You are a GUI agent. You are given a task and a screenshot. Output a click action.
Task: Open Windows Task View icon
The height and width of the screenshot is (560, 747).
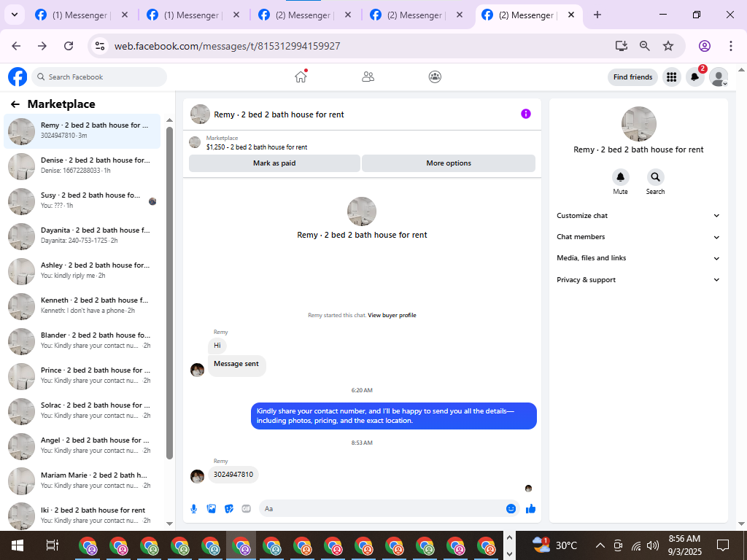[52, 545]
